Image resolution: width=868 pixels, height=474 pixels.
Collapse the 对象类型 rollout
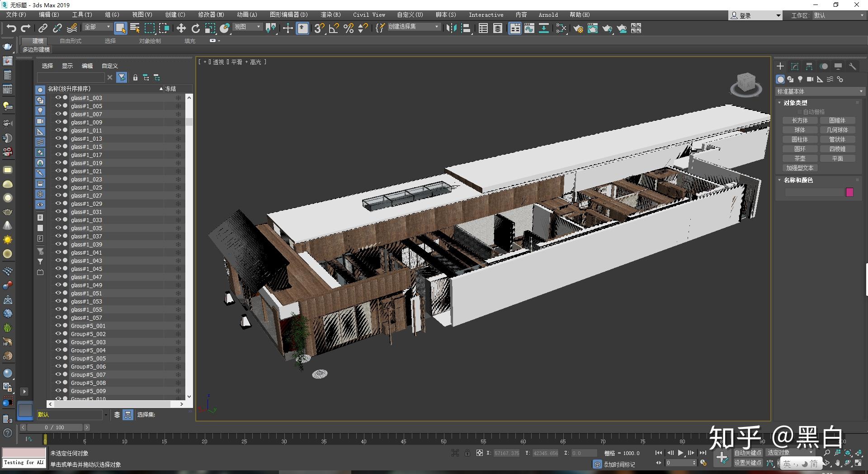pyautogui.click(x=795, y=103)
